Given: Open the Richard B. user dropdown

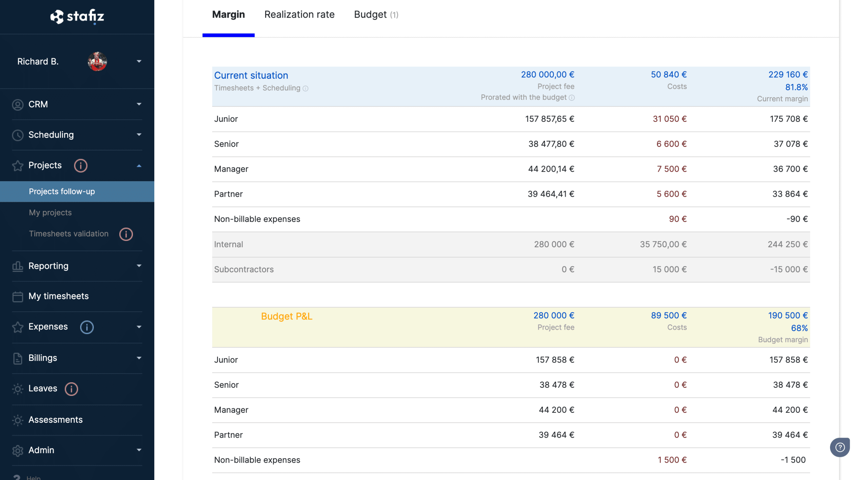Looking at the screenshot, I should [139, 61].
